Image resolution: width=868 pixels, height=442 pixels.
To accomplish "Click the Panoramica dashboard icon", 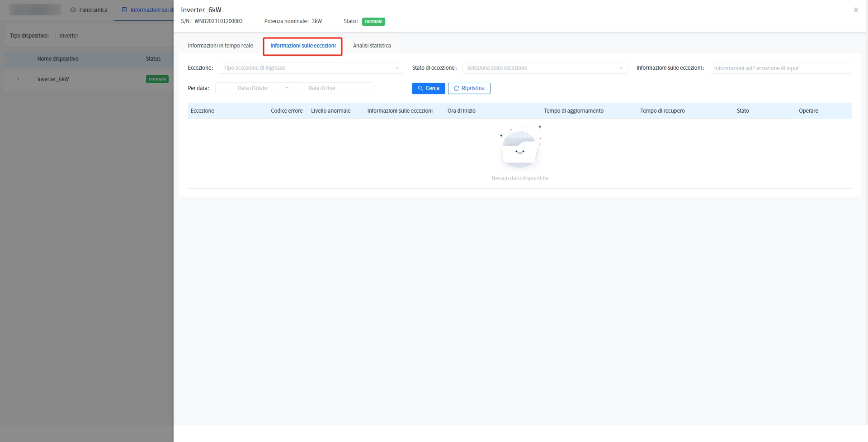I will pos(73,10).
